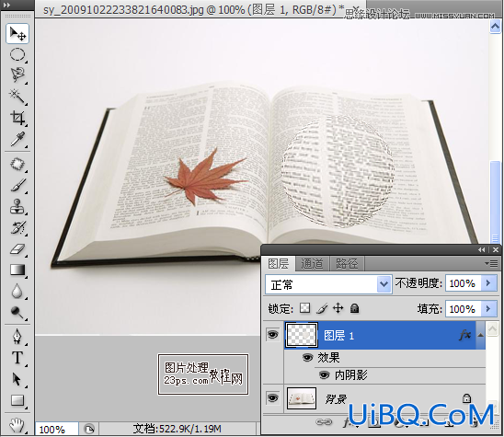This screenshot has height=437, width=504.
Task: Toggle the 效果 effects eye icon
Action: pyautogui.click(x=307, y=358)
